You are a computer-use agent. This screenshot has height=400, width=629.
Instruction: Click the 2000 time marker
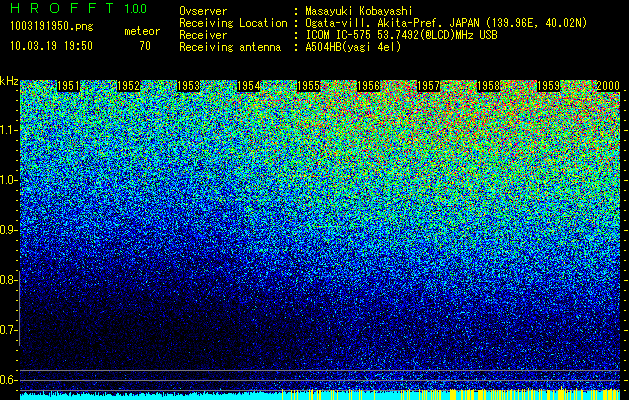pyautogui.click(x=608, y=86)
